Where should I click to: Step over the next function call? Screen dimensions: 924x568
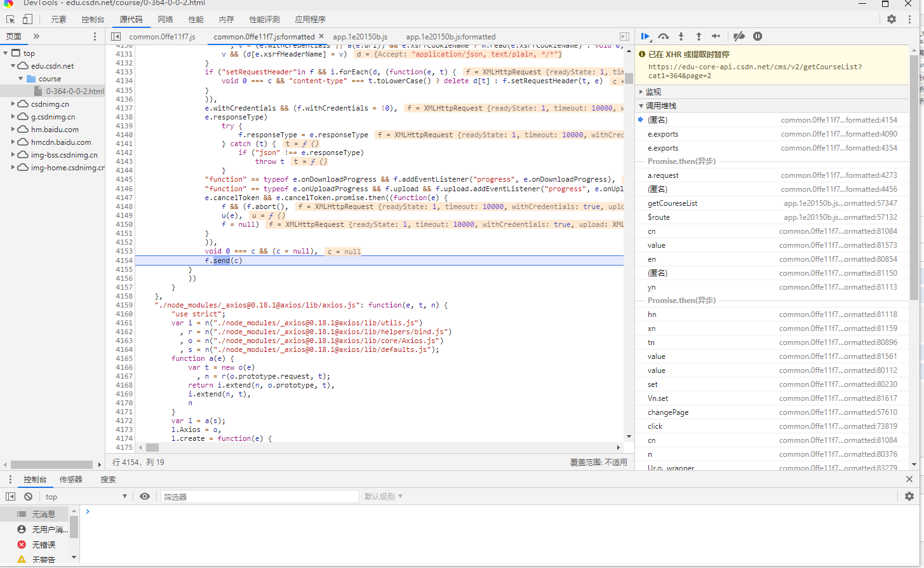click(x=663, y=36)
